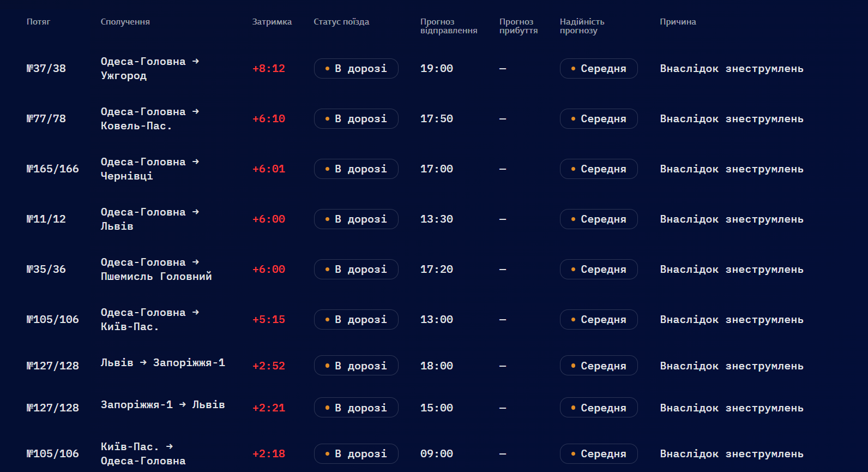Click the Потяг column header

click(38, 22)
